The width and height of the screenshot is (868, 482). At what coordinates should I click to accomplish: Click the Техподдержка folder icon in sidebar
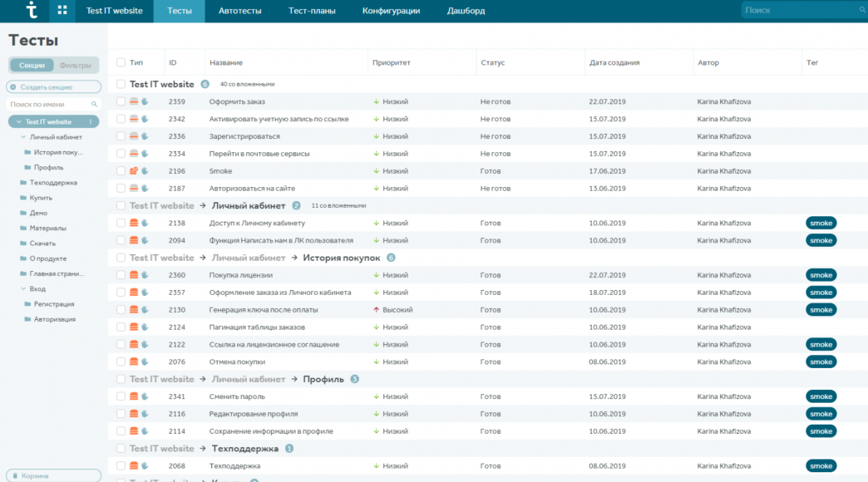click(22, 183)
